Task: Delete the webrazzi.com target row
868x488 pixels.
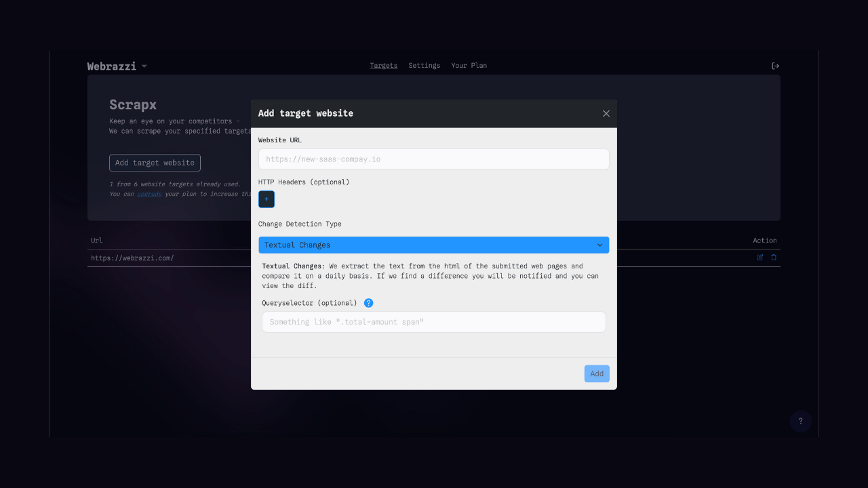Action: [x=774, y=258]
